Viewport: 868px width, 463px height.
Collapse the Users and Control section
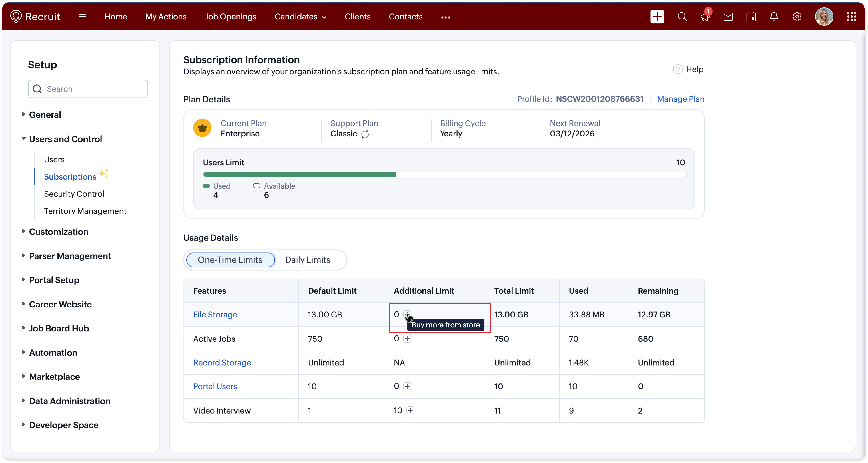[x=65, y=139]
